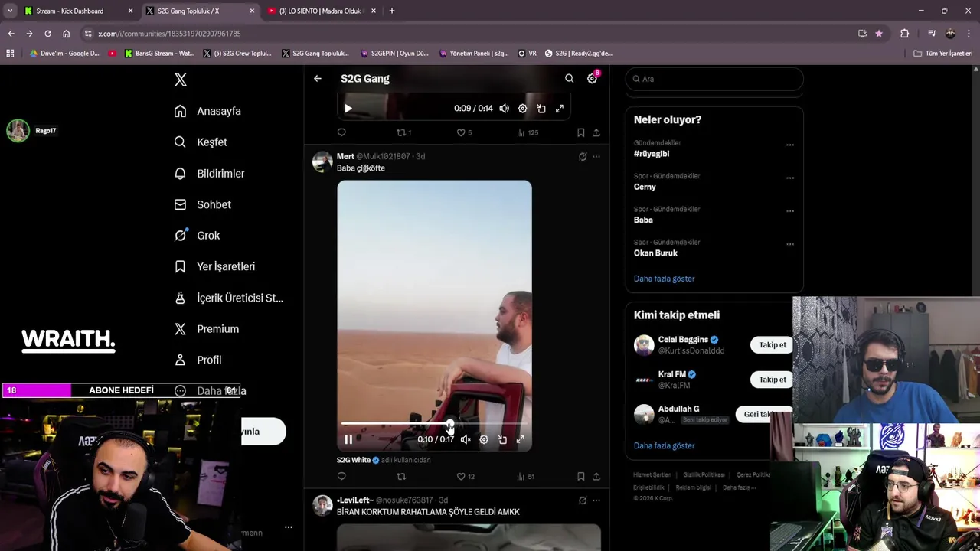
Task: Open more options on Mert's post
Action: [596, 156]
